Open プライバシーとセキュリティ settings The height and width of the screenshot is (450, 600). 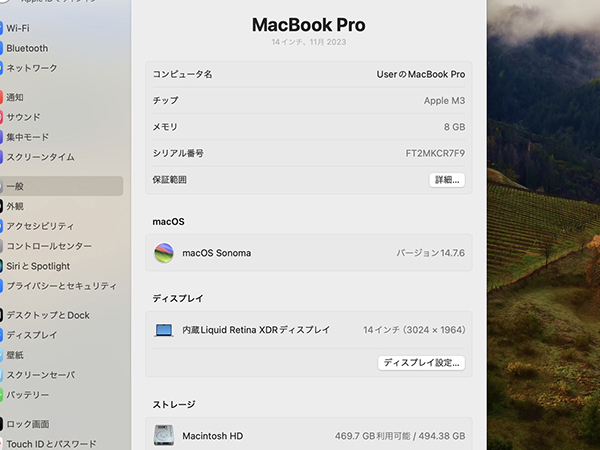tap(62, 286)
